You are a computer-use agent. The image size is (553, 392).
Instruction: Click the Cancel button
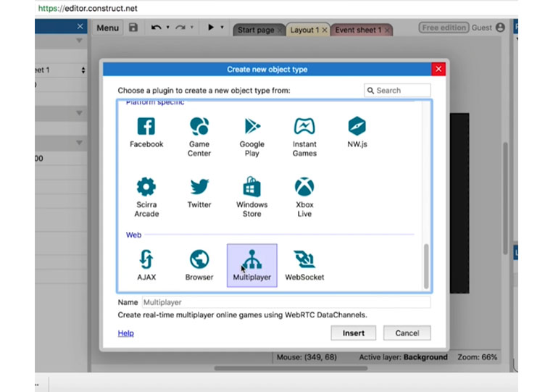click(x=407, y=333)
